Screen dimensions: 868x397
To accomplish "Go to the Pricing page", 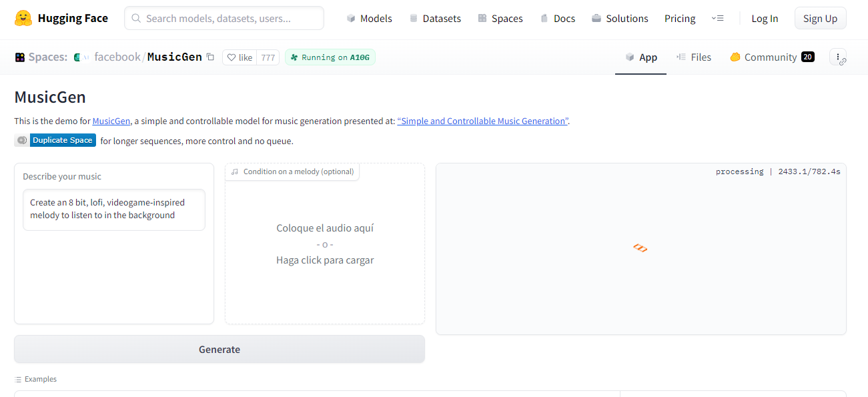I will point(680,19).
